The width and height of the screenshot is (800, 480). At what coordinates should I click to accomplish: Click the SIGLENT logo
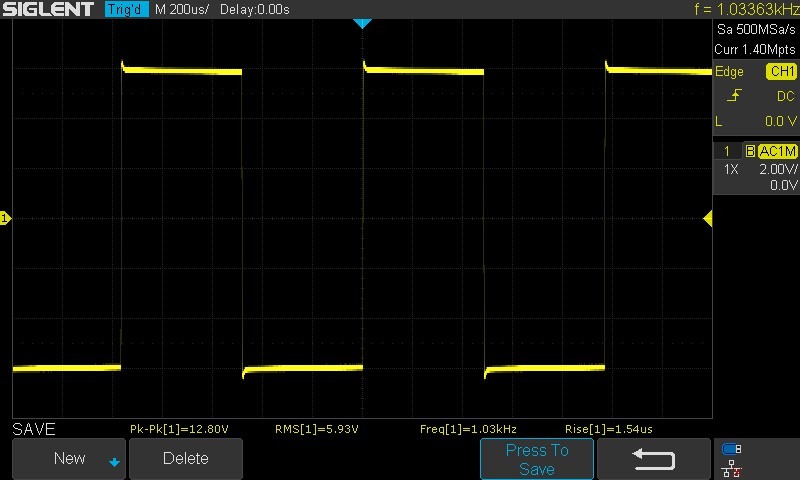point(48,9)
